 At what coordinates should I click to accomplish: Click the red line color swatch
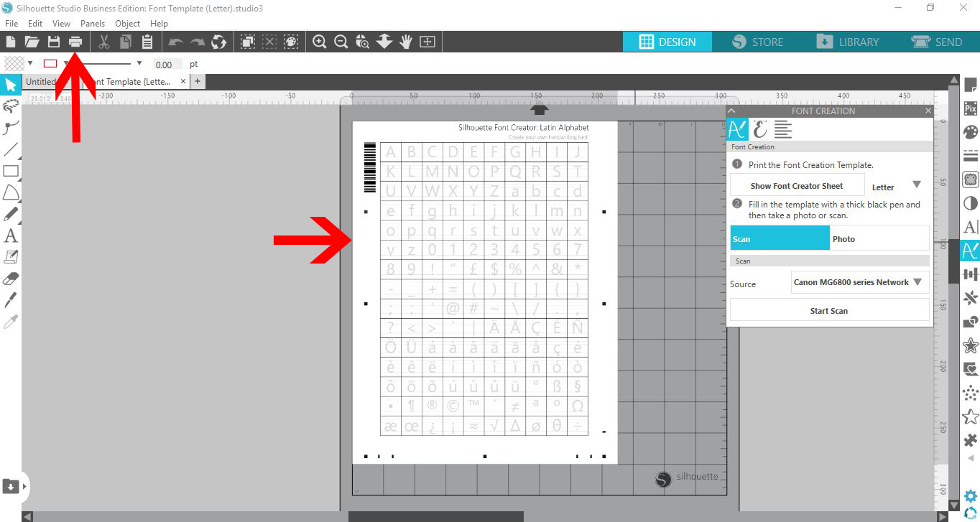click(50, 63)
